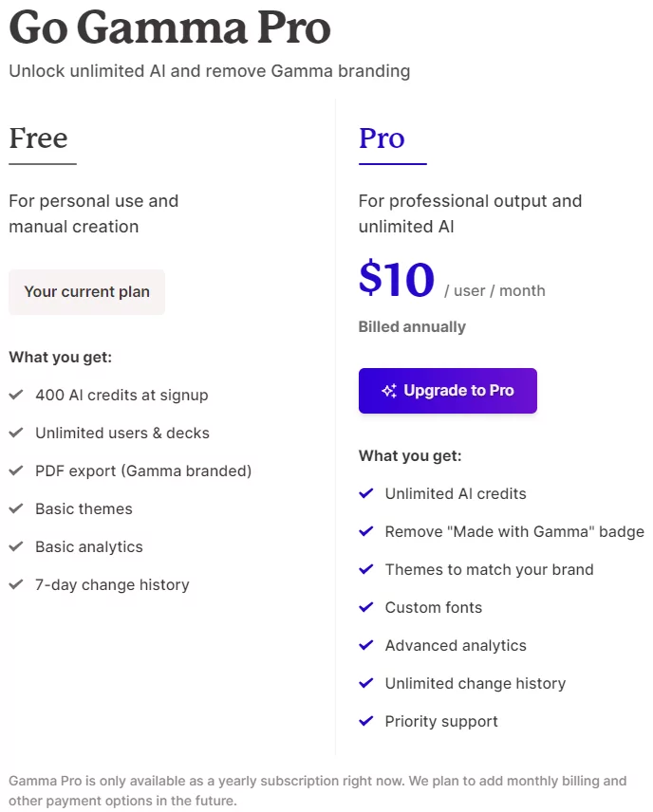
Task: Select the checkmark next to 400 AI credits
Action: (16, 395)
